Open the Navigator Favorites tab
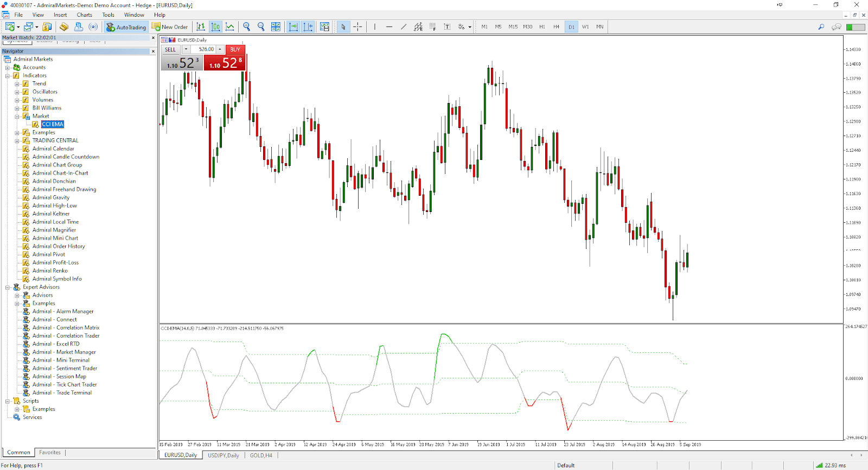Image resolution: width=868 pixels, height=470 pixels. [x=50, y=452]
